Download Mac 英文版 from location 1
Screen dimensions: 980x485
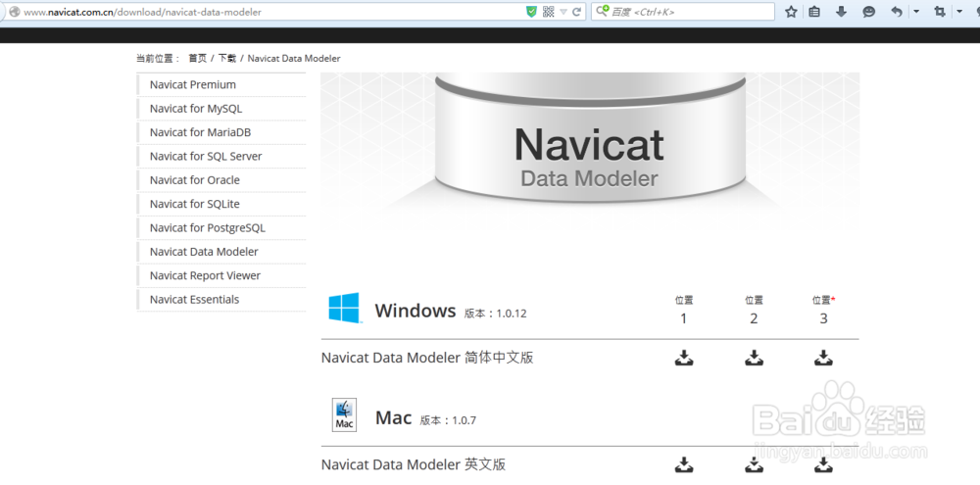tap(684, 464)
